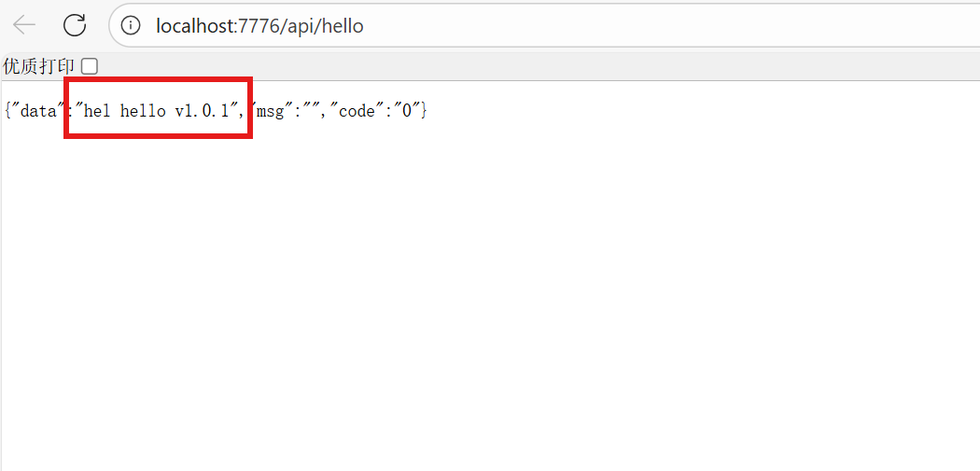Screen dimensions: 980x471
Task: Open the site information icon
Action: [133, 26]
